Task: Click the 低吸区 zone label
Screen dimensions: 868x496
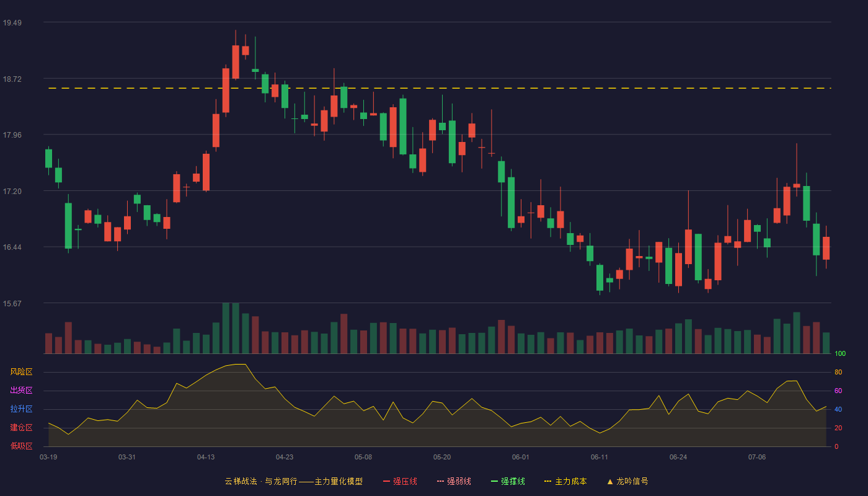Action: pos(21,446)
